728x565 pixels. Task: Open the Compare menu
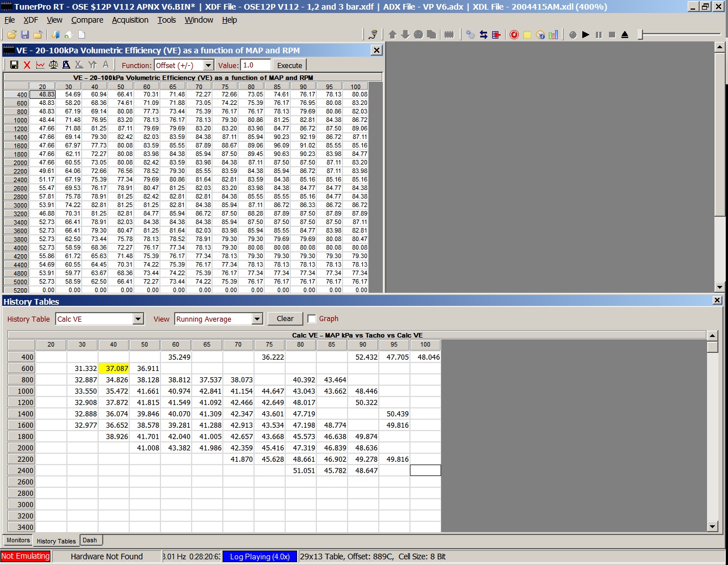pyautogui.click(x=87, y=20)
